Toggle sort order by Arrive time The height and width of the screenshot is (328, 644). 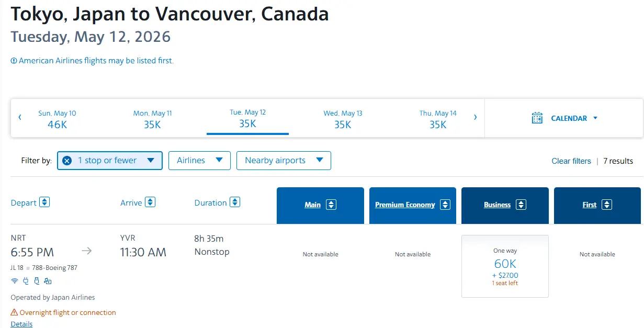pyautogui.click(x=150, y=202)
